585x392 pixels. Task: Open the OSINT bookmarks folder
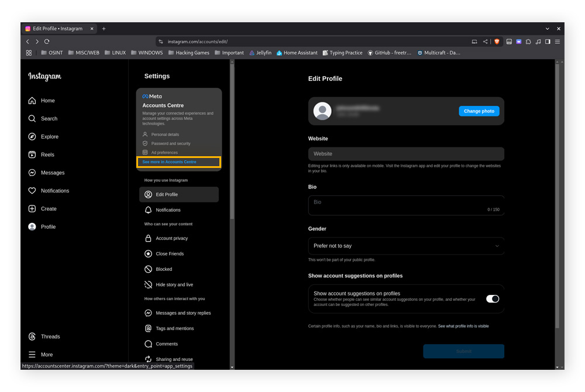(x=52, y=53)
